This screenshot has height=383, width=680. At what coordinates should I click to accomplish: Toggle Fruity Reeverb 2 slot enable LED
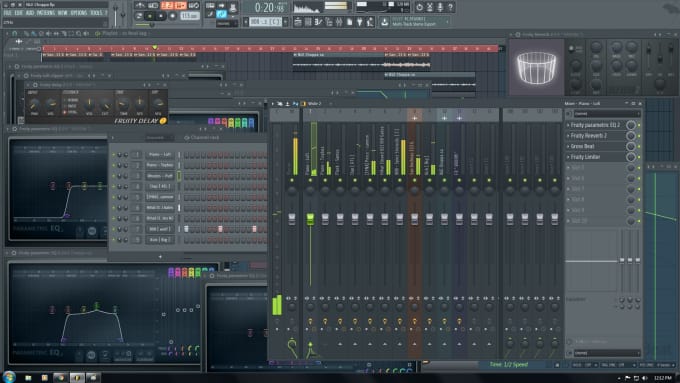tap(639, 136)
